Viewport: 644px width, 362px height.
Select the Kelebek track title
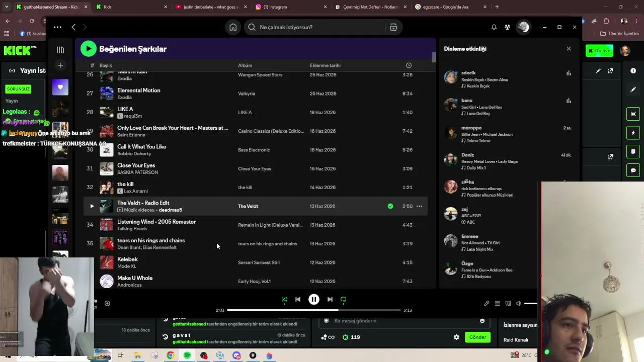click(127, 259)
